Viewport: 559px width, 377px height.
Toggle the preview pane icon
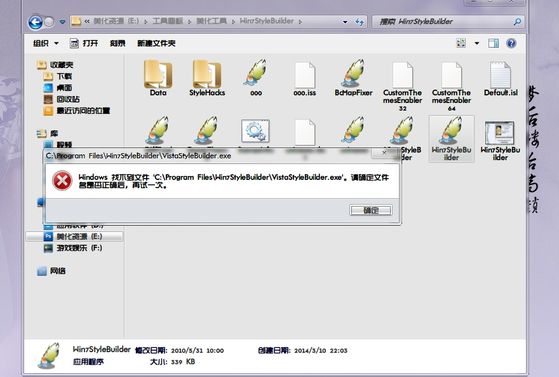click(493, 43)
